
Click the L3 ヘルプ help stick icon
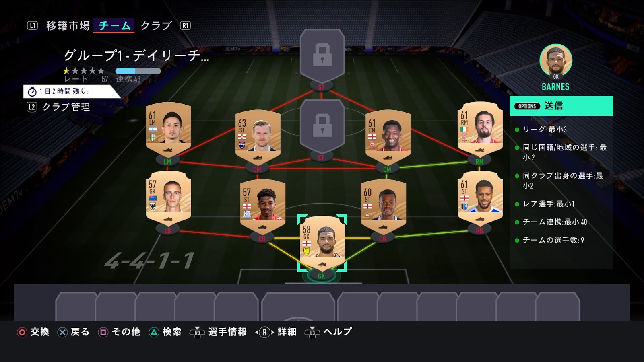[x=312, y=332]
